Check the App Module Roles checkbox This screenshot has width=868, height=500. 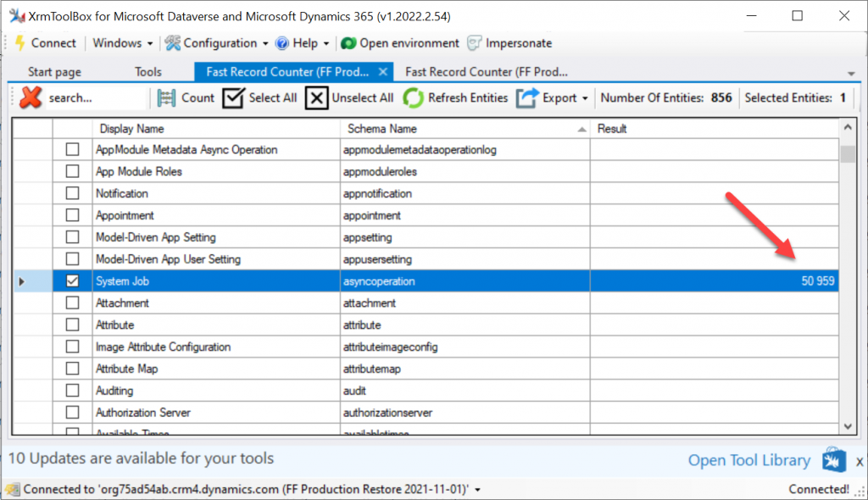(73, 172)
